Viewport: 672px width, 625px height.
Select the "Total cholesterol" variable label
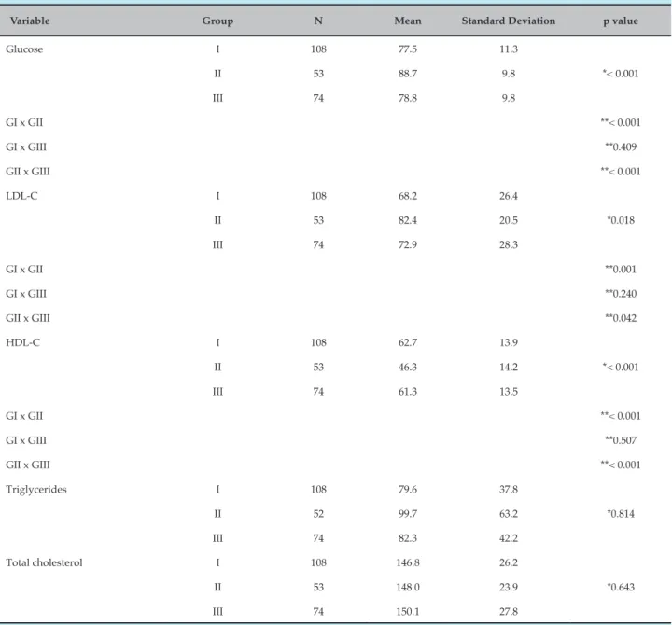pyautogui.click(x=44, y=562)
